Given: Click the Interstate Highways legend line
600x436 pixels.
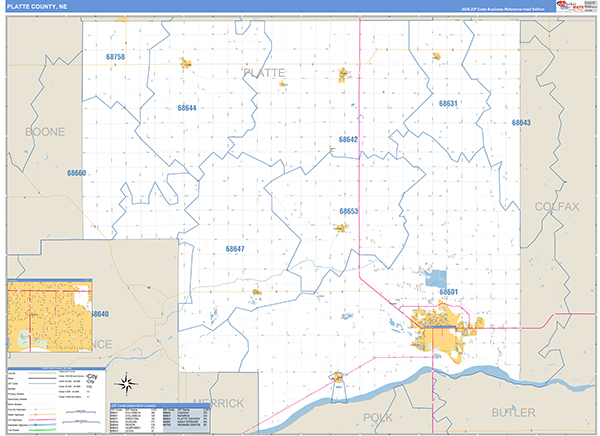Looking at the screenshot, I should pyautogui.click(x=42, y=425).
